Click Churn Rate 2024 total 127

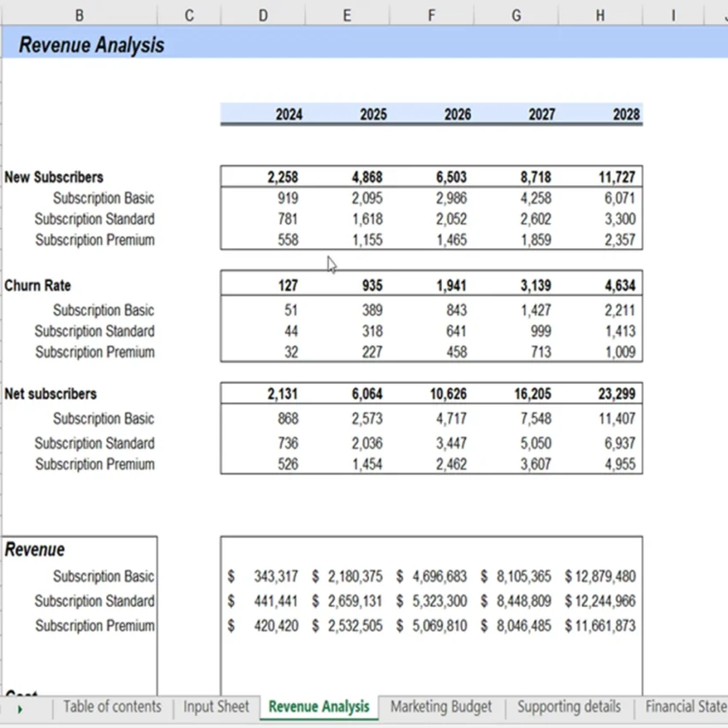click(x=289, y=285)
